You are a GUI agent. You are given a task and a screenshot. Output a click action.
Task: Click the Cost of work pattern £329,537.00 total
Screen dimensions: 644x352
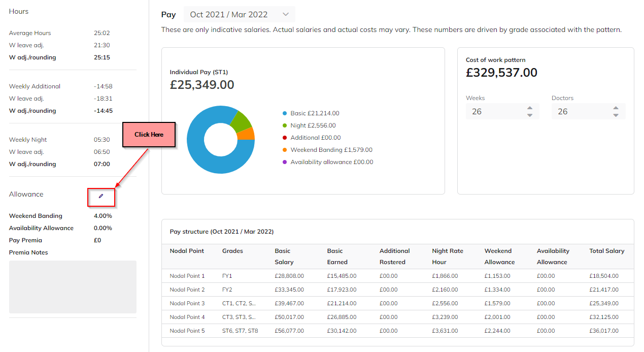[x=501, y=73]
